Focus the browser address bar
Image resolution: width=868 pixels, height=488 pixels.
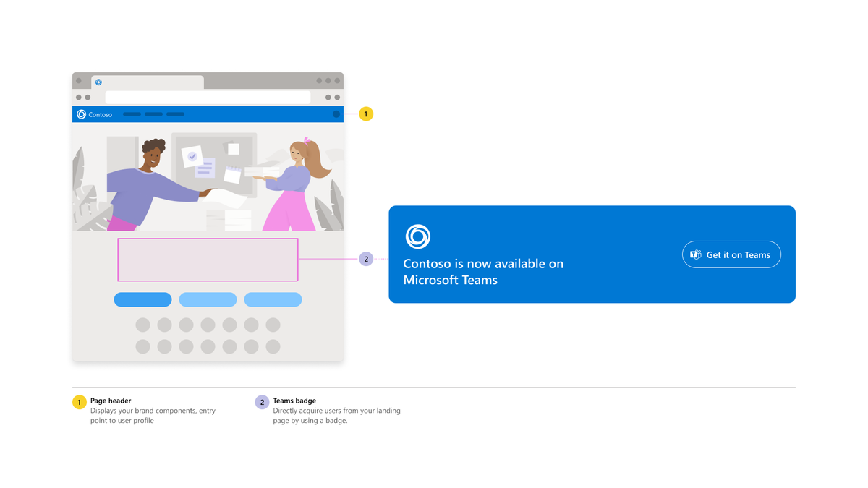(x=208, y=97)
